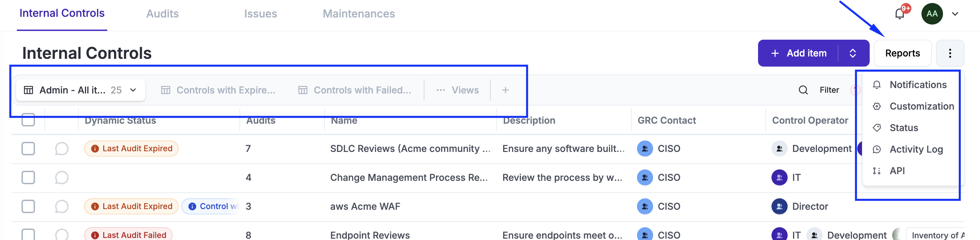The width and height of the screenshot is (980, 240).
Task: Select the aws Acme WAF row checkbox
Action: [28, 206]
